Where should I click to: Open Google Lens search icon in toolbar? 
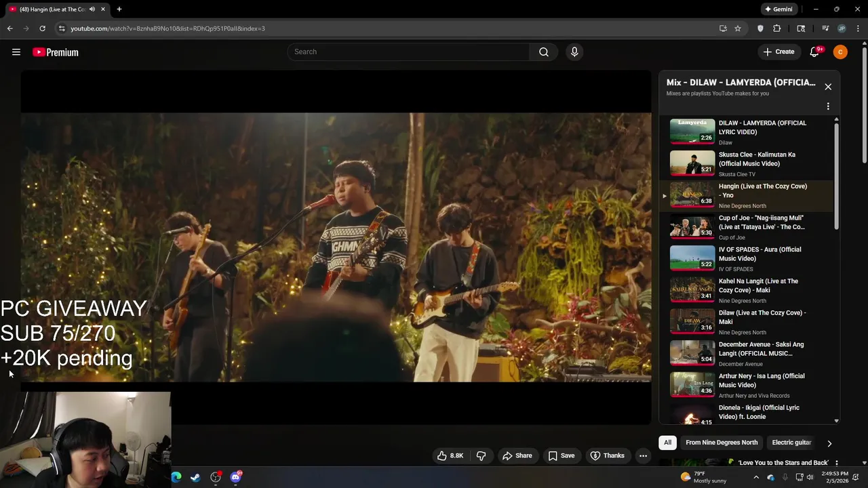pos(801,28)
